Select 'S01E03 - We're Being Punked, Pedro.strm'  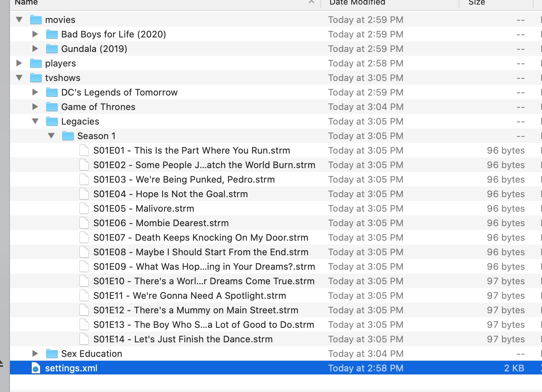[184, 179]
